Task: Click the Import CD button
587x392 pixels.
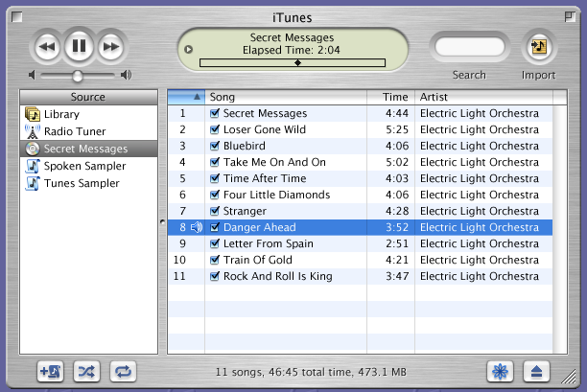Action: tap(538, 46)
